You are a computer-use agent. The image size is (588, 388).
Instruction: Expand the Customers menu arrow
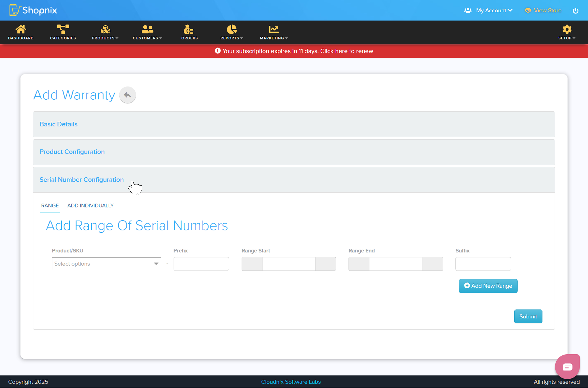(x=161, y=38)
